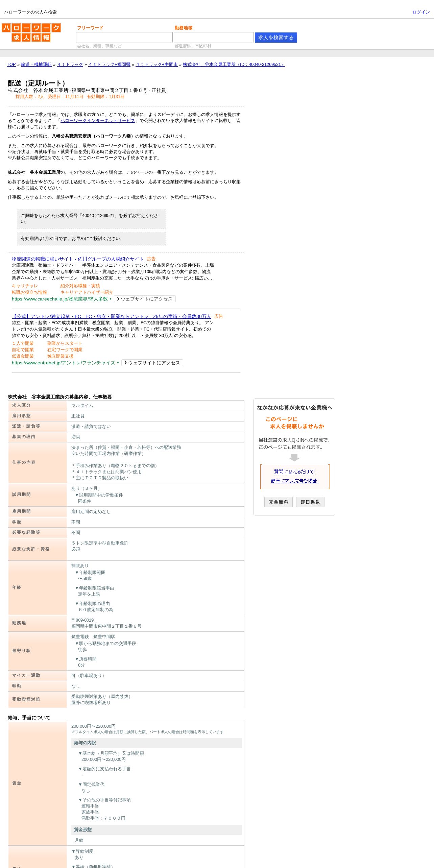The width and height of the screenshot is (434, 868).
Task: Click the gray down arrow icon in sidebar
Action: tap(294, 457)
